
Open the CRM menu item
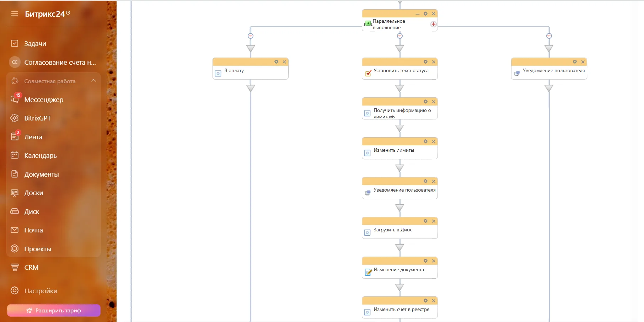[31, 268]
